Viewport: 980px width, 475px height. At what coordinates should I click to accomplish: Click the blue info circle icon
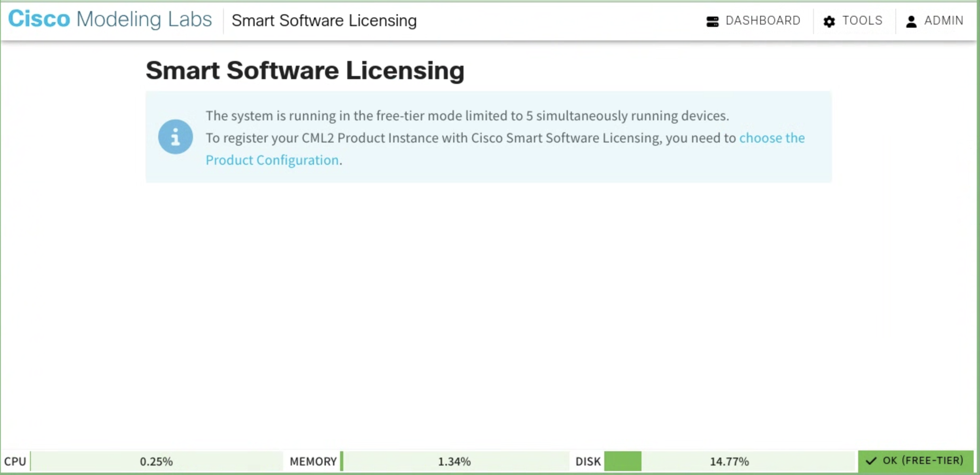[175, 137]
